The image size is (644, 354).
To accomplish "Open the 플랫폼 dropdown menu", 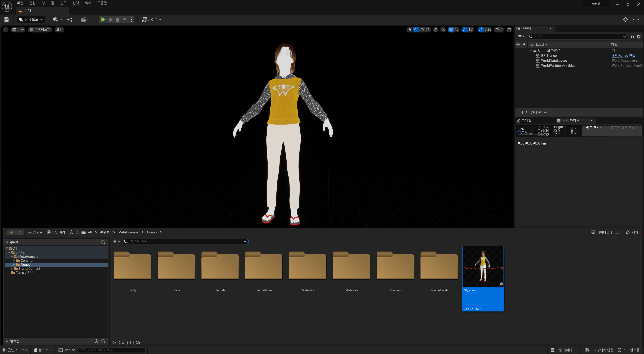I will pos(151,19).
